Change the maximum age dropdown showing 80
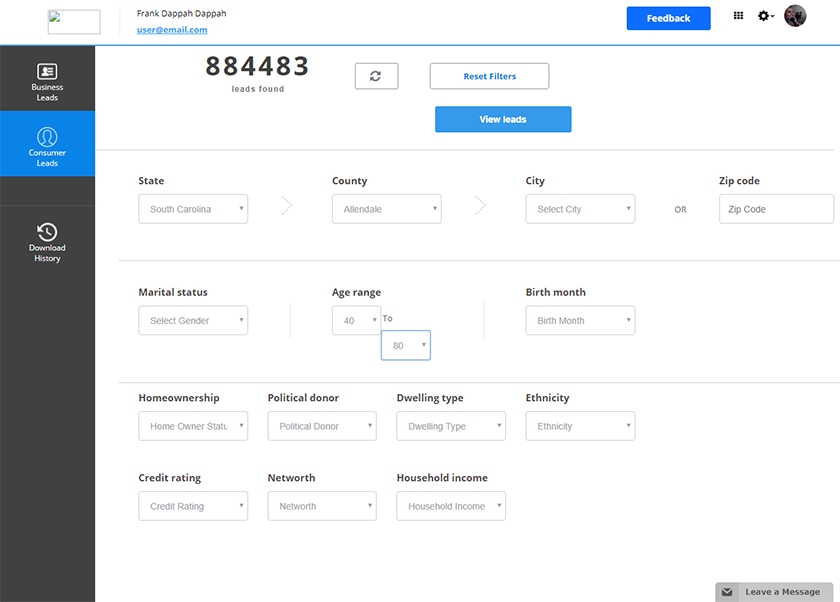 point(406,345)
